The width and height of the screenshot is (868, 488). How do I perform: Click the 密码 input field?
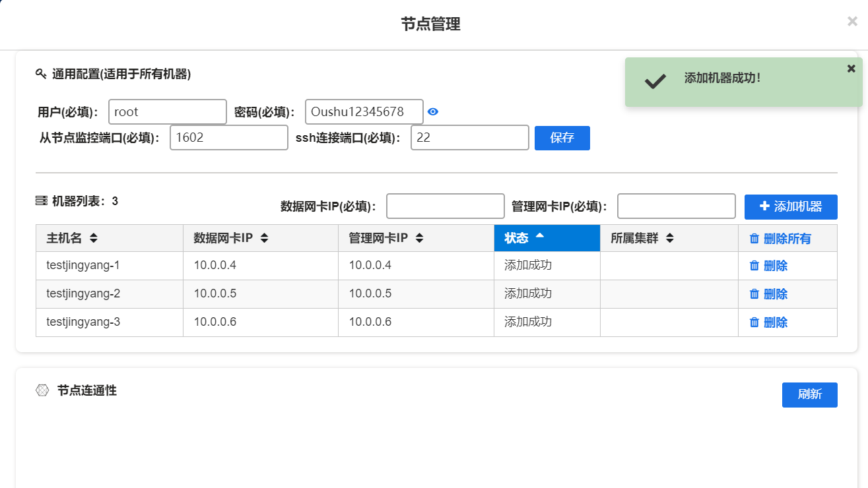click(364, 112)
